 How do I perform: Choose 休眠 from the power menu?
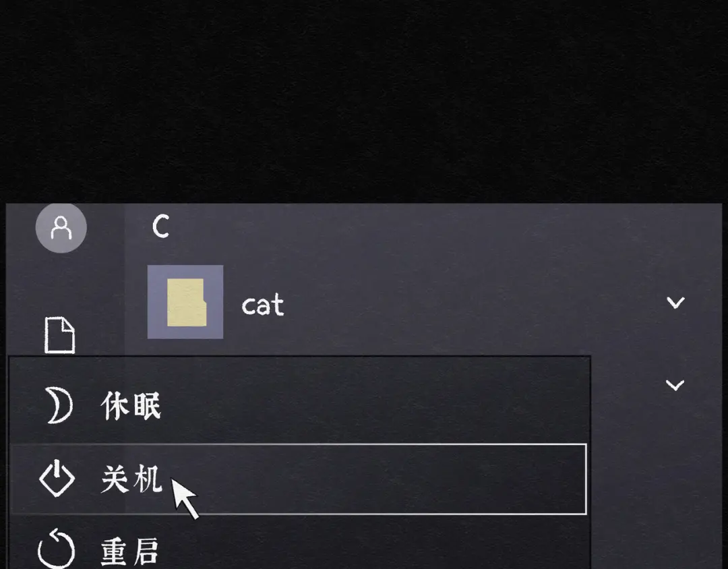(x=131, y=406)
